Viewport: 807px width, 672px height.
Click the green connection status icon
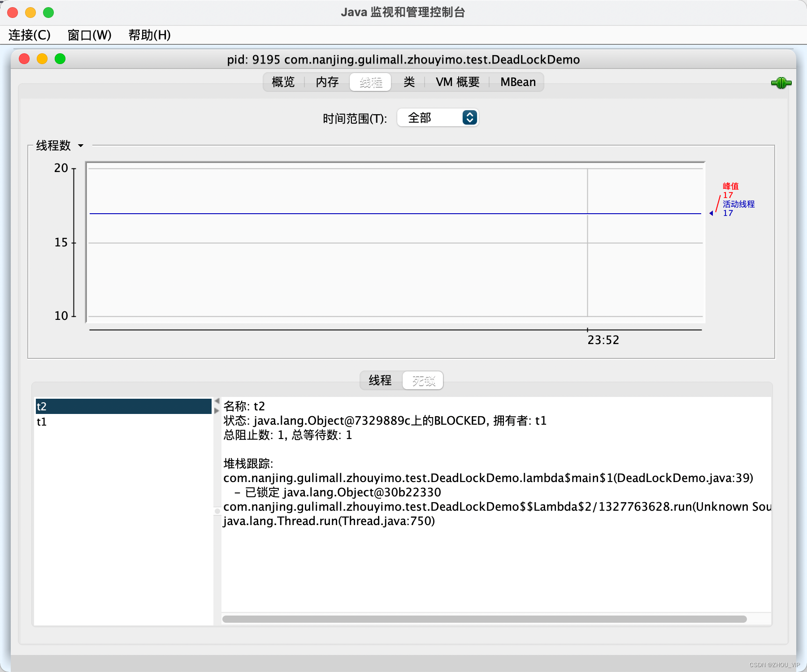781,83
